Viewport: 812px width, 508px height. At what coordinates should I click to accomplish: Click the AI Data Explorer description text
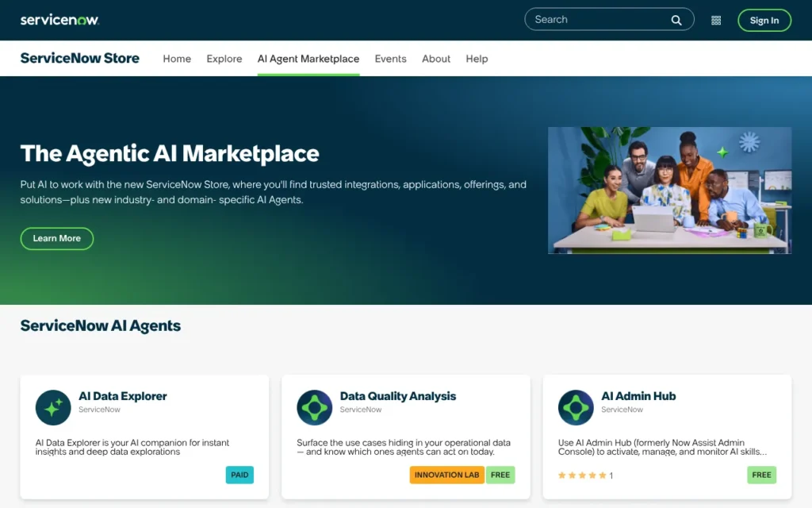[132, 447]
